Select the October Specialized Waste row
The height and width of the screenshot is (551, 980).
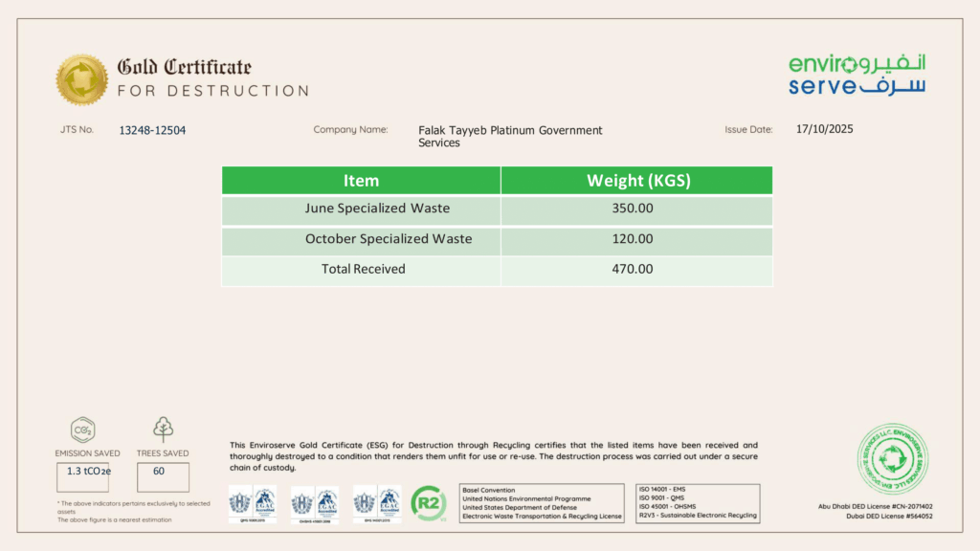[388, 239]
